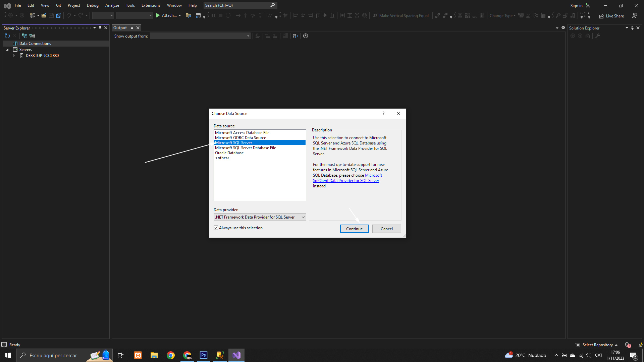Click Open File toolbar icon
This screenshot has width=644, height=362.
44,15
